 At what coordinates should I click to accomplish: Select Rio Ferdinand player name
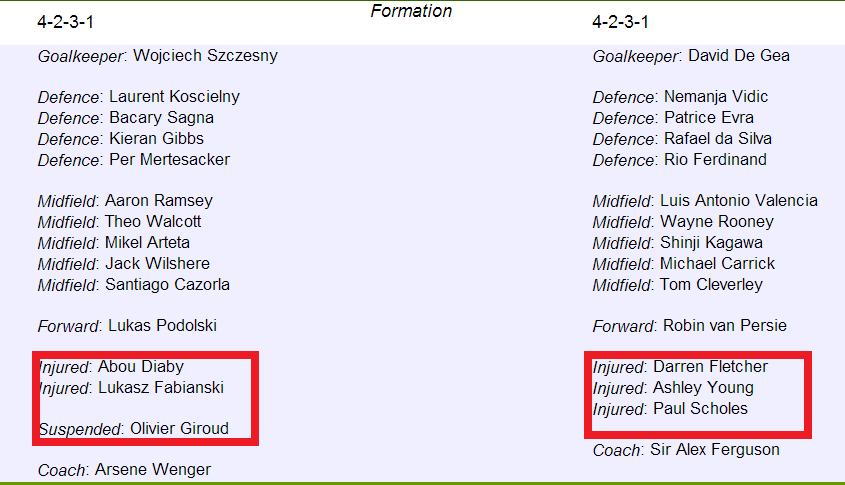click(x=715, y=160)
